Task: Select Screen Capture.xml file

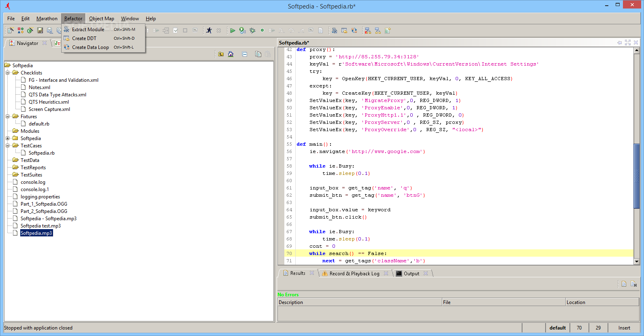Action: (49, 109)
